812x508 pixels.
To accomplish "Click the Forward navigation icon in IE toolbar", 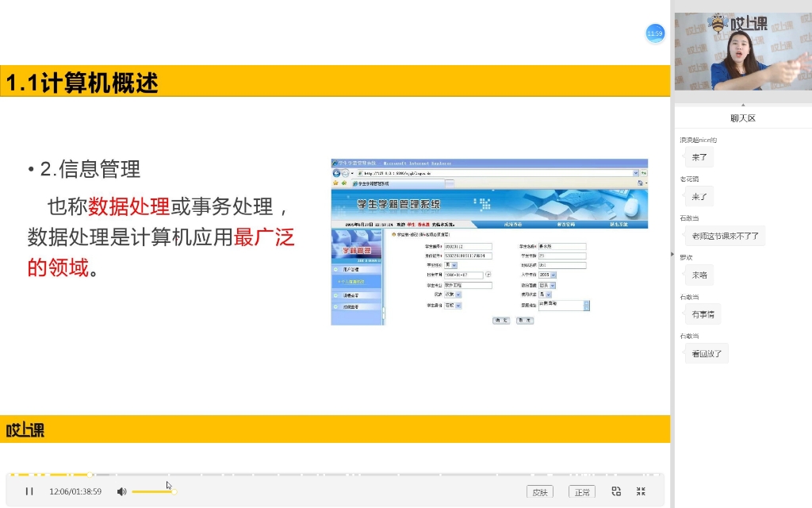I will [x=345, y=172].
